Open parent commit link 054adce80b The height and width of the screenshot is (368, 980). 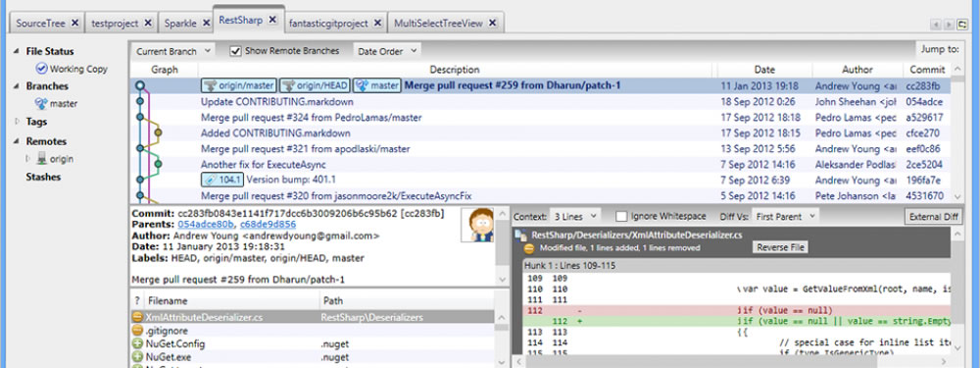(206, 224)
